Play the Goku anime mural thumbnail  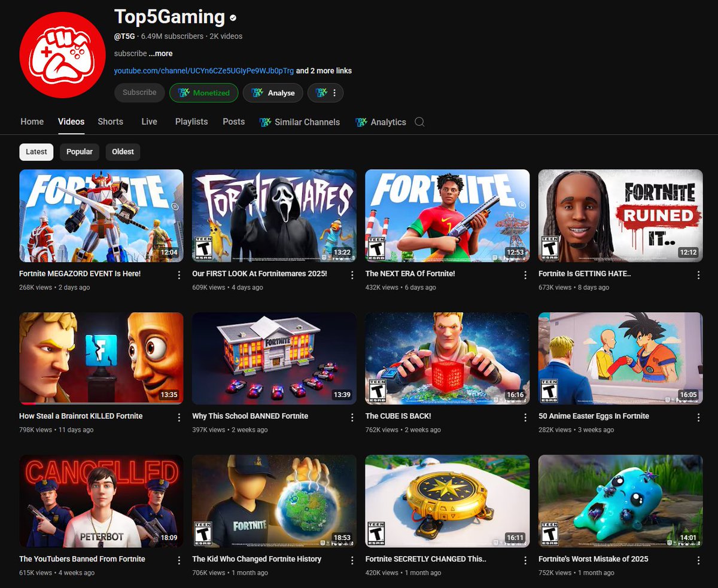coord(620,358)
